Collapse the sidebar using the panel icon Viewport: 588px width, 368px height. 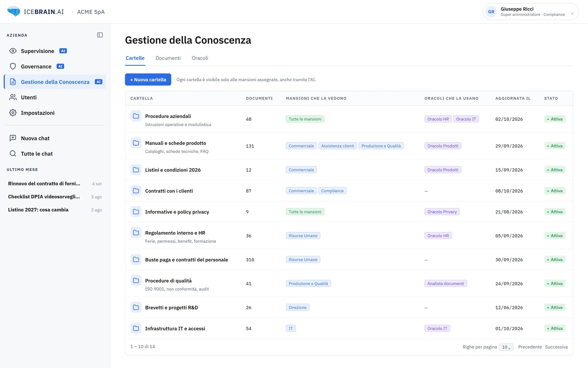pos(100,35)
